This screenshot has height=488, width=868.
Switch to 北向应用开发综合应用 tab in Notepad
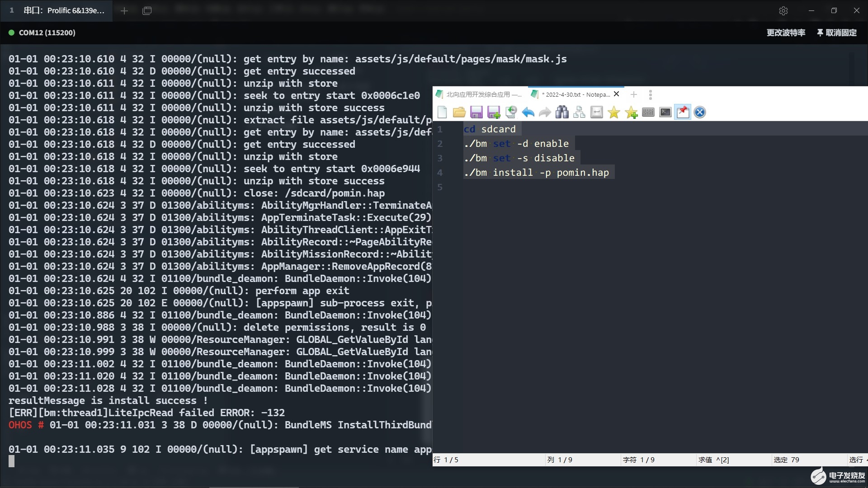tap(479, 94)
